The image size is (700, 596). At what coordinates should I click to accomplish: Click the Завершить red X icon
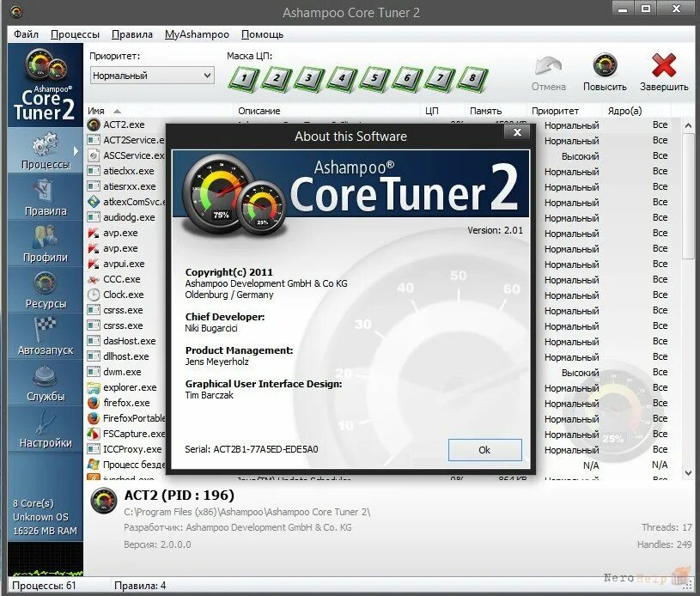[664, 65]
